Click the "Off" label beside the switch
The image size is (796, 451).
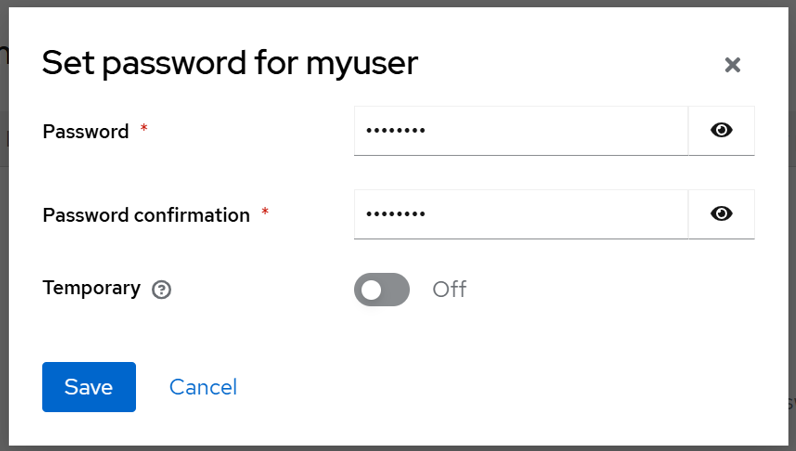coord(449,290)
